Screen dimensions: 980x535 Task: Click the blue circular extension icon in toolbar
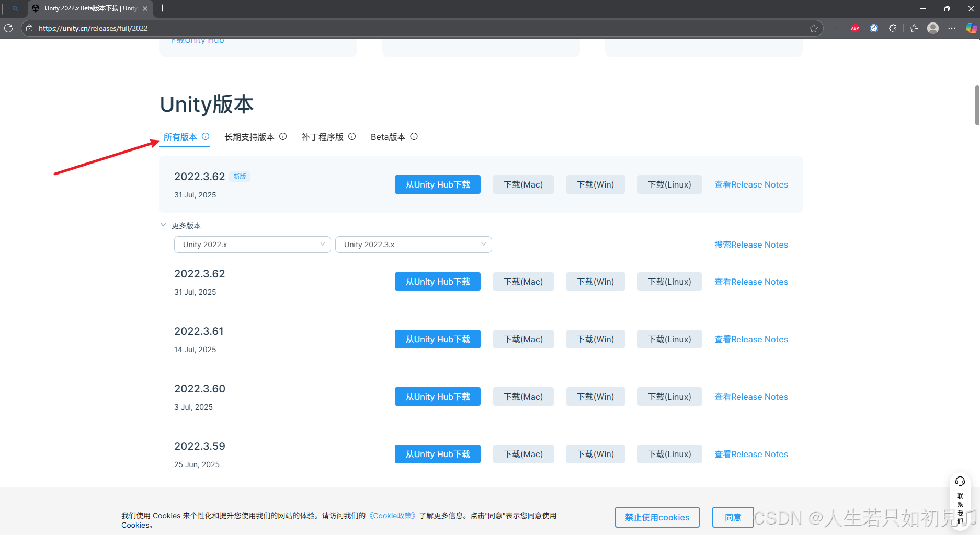874,28
